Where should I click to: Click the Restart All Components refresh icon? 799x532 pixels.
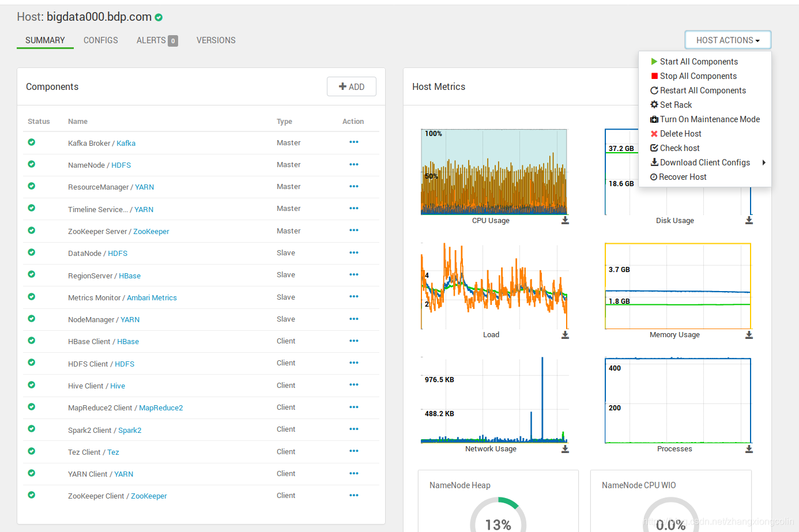click(654, 90)
